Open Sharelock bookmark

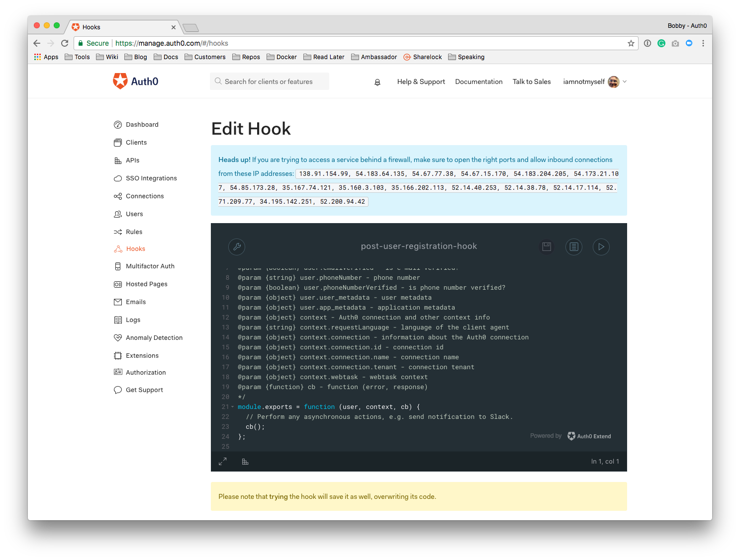point(423,57)
